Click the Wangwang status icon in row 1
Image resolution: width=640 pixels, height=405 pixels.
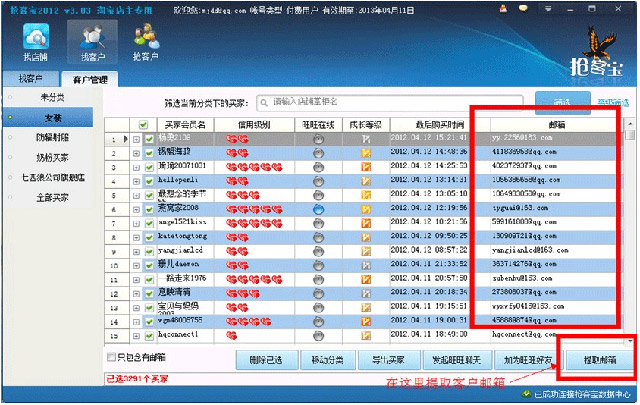click(318, 139)
